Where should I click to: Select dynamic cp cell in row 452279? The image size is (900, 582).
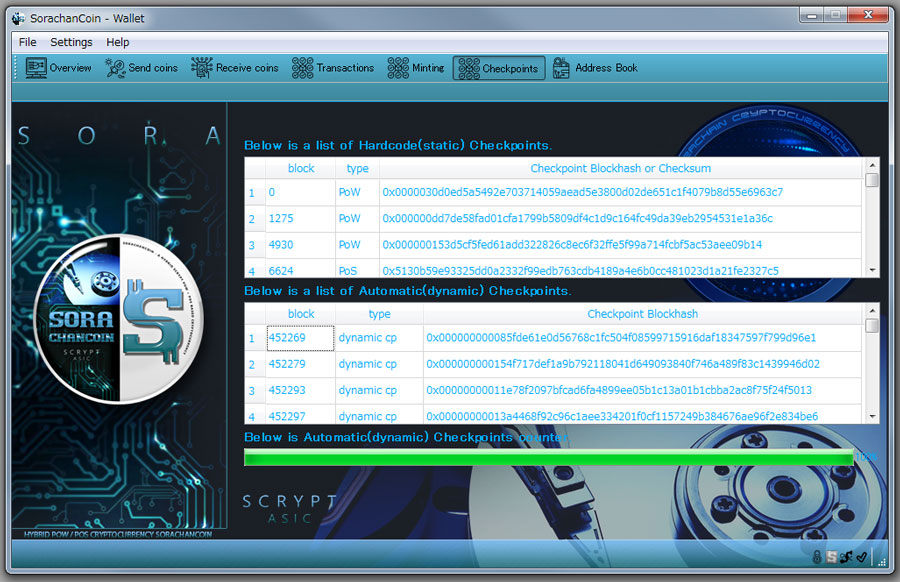pos(379,364)
